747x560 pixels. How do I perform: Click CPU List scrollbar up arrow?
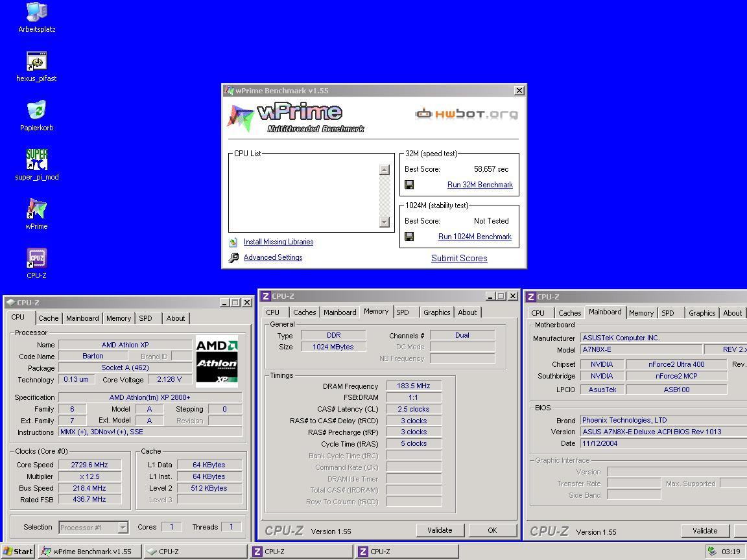click(x=385, y=170)
